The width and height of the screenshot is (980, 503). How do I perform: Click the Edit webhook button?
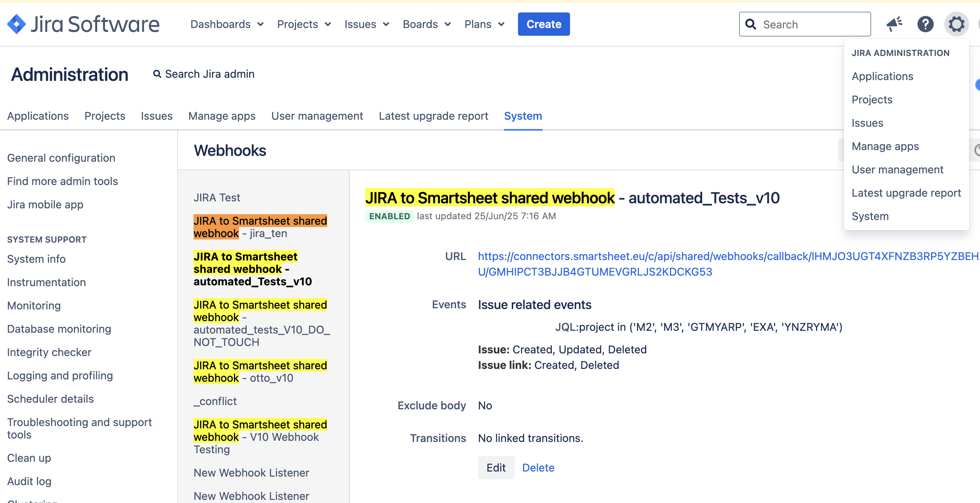(x=496, y=468)
